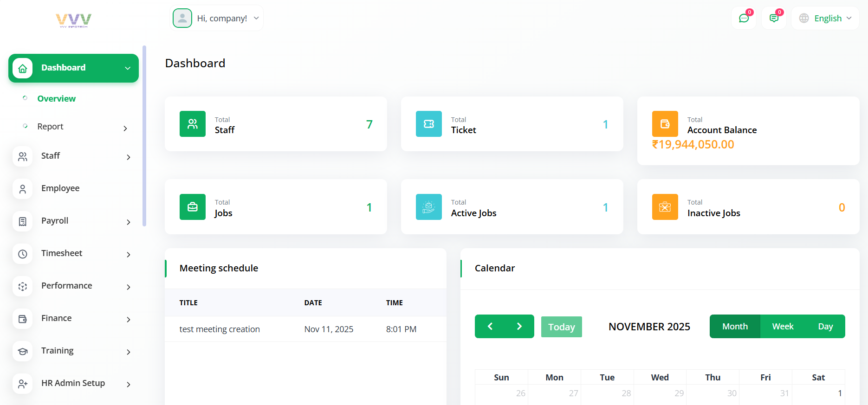Click the Total Jobs briefcase icon

193,207
